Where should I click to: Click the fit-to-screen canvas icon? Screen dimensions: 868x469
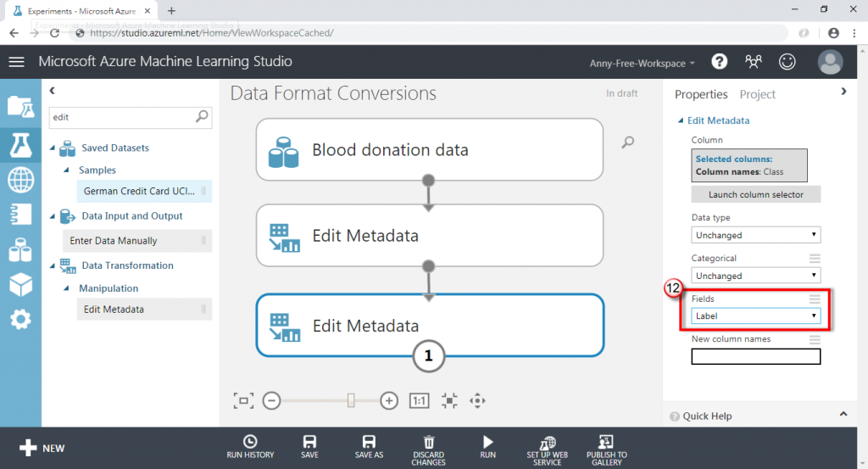(243, 400)
